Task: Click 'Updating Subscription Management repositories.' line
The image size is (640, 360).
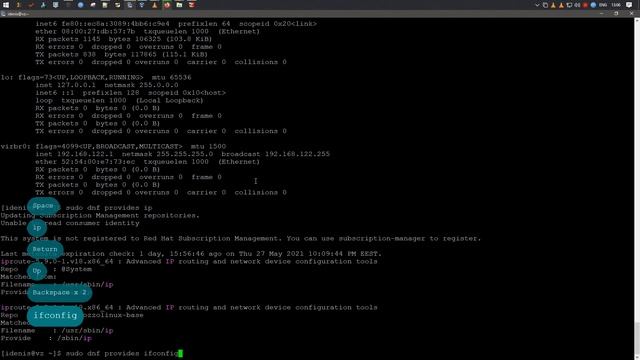Action: click(x=100, y=216)
